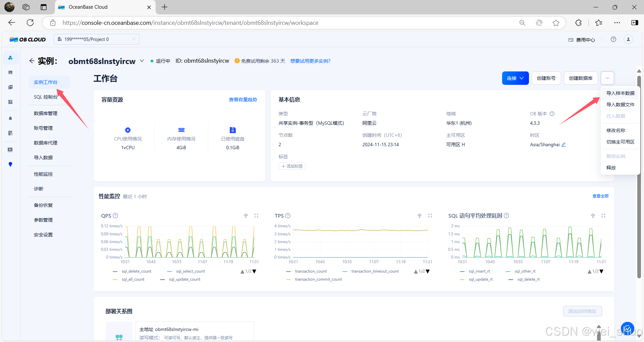Click the 创建数据库 button
Screen dimensions: 644x342
[581, 78]
